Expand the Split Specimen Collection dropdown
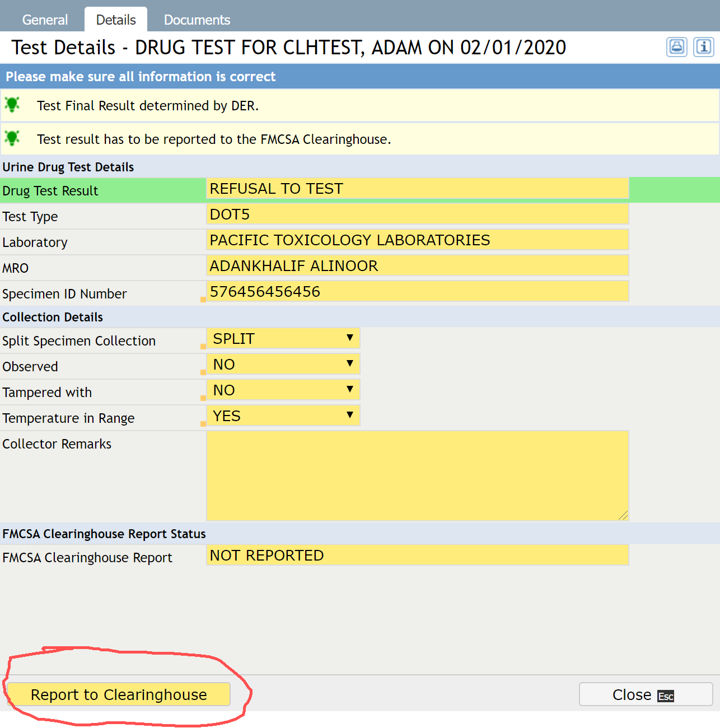This screenshot has width=720, height=728. (x=283, y=339)
